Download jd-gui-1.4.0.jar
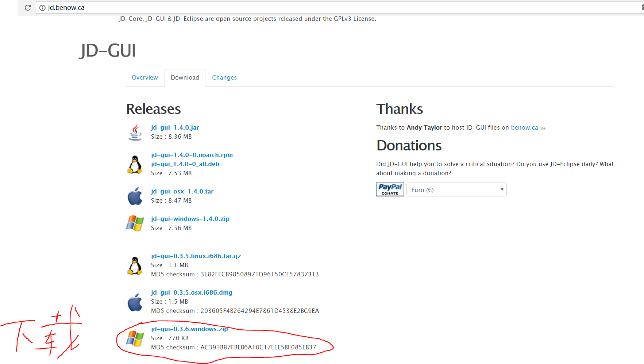The height and width of the screenshot is (364, 644). point(175,128)
